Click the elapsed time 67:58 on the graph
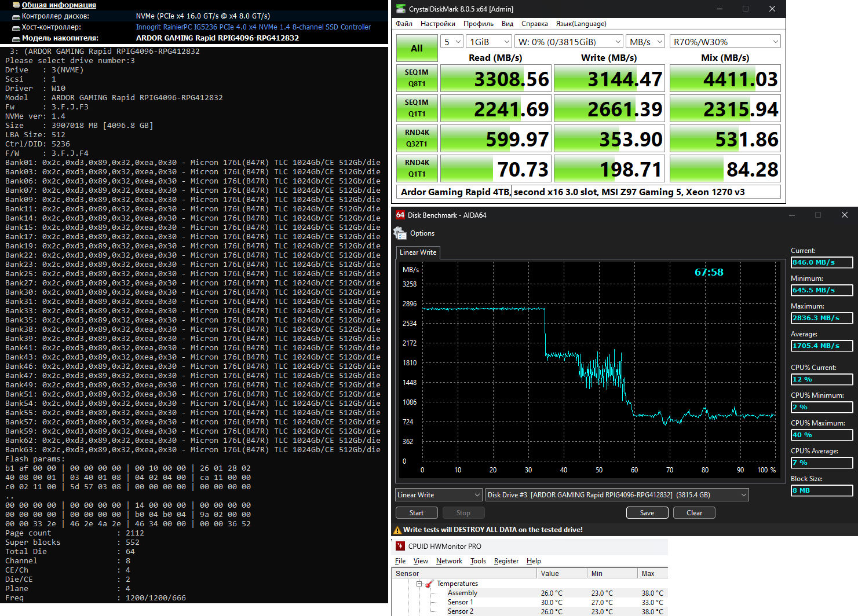Image resolution: width=858 pixels, height=616 pixels. point(709,272)
